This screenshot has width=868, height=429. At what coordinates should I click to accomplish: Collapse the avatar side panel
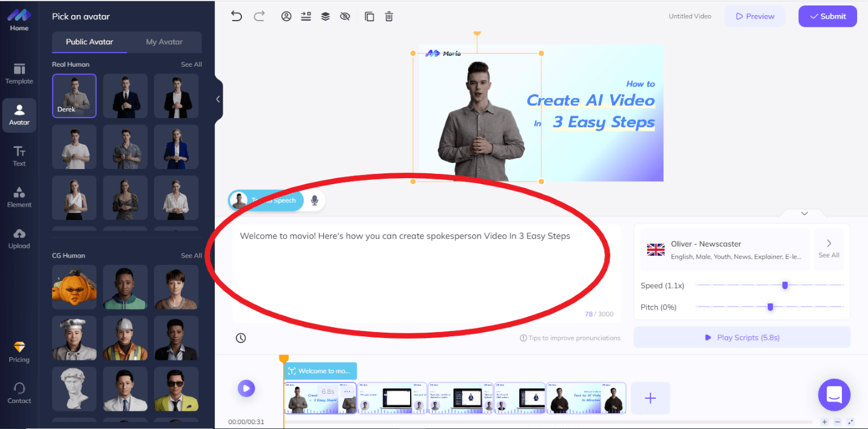218,99
